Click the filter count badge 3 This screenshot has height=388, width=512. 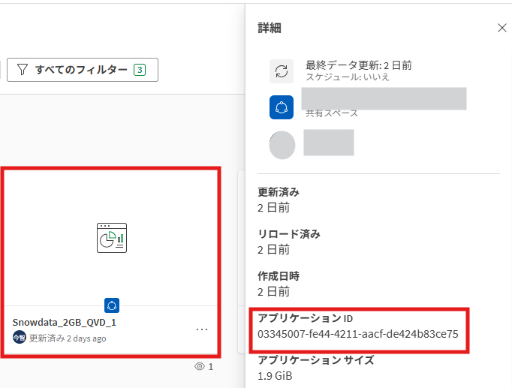pos(140,70)
